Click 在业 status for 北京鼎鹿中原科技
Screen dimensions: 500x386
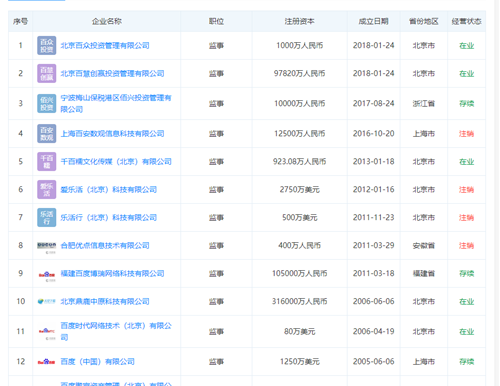[x=466, y=302]
